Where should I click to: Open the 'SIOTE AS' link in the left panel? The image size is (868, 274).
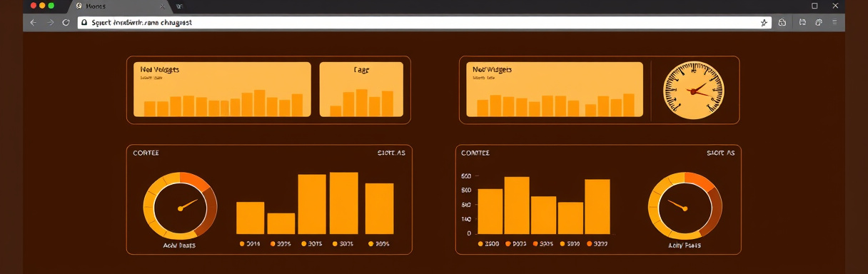click(x=391, y=153)
